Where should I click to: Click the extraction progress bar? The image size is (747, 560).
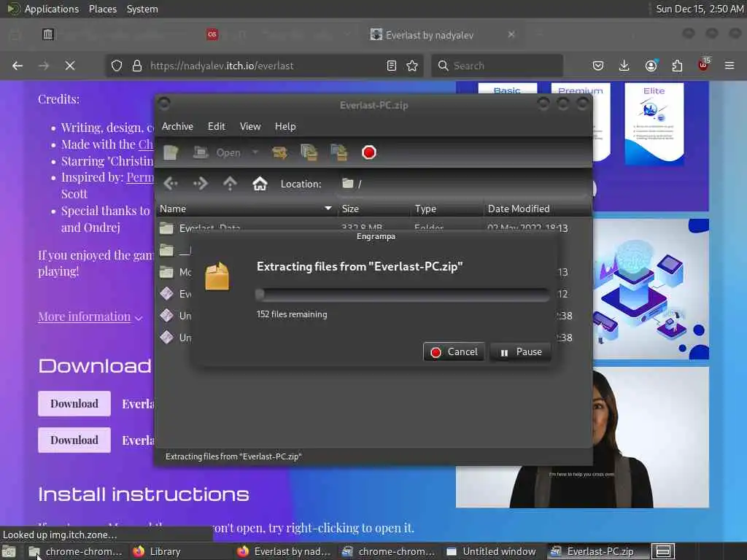(402, 295)
